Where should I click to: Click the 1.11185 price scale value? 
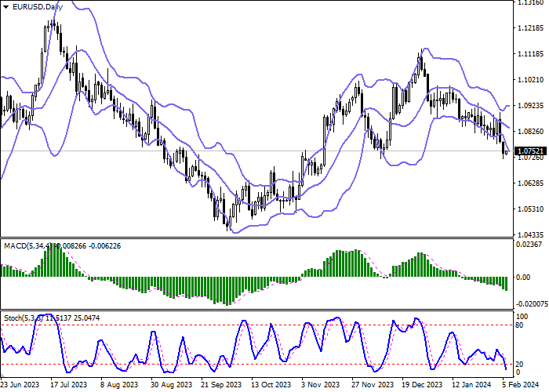pyautogui.click(x=530, y=54)
